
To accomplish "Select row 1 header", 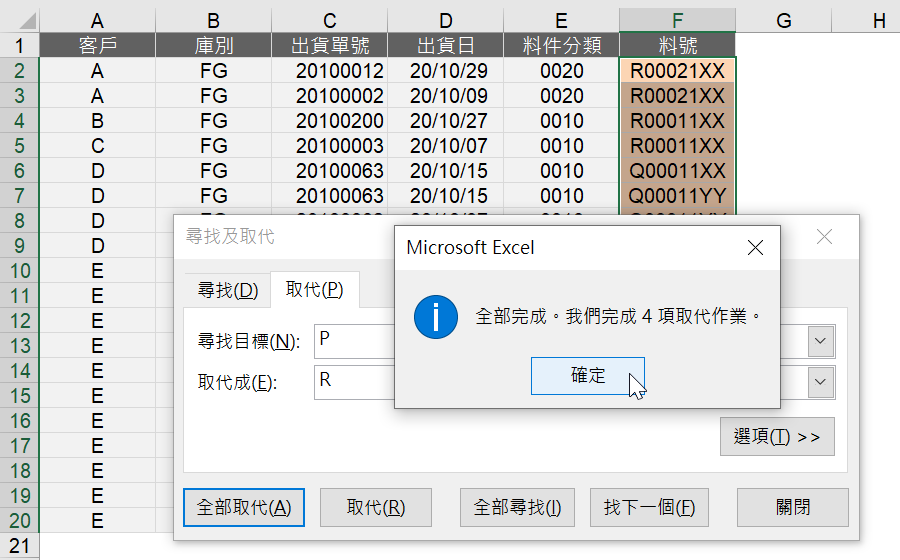I will coord(19,45).
